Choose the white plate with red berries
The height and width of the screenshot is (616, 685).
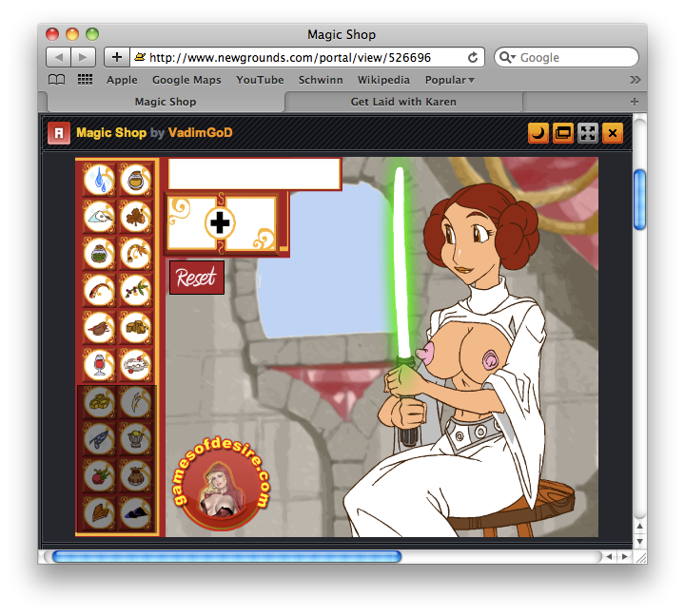(135, 364)
